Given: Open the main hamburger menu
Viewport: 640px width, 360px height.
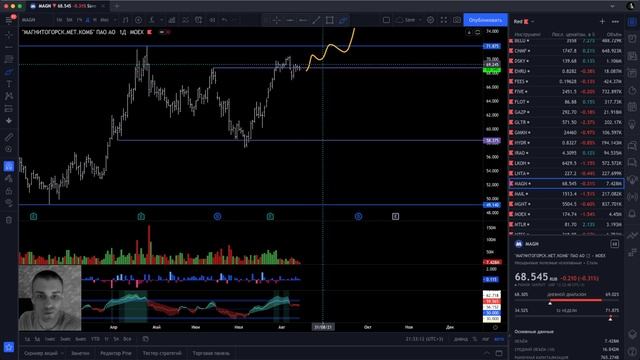Looking at the screenshot, I should [x=9, y=20].
